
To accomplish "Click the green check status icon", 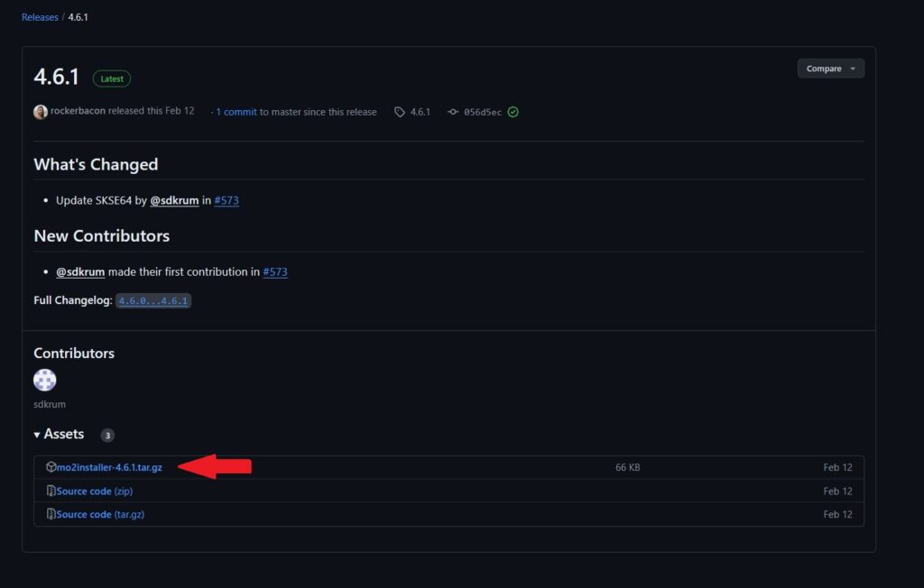I will click(x=513, y=112).
